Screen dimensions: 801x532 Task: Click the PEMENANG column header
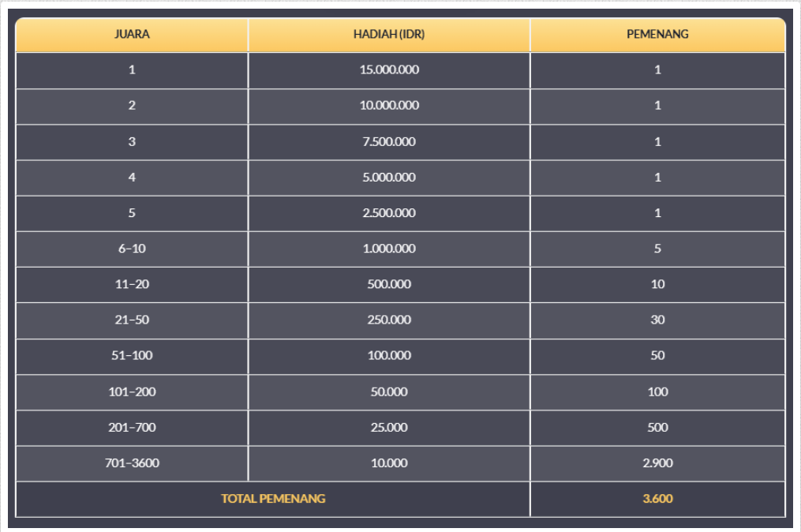click(657, 35)
